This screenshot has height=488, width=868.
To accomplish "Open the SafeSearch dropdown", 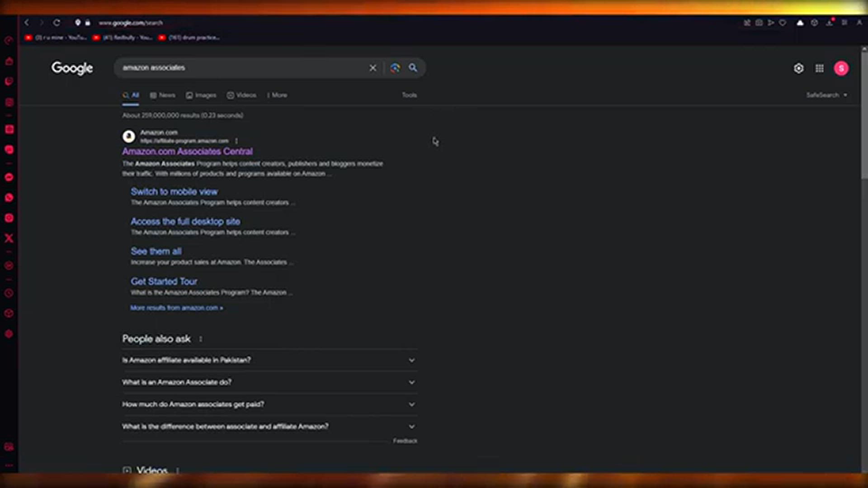I will coord(826,95).
